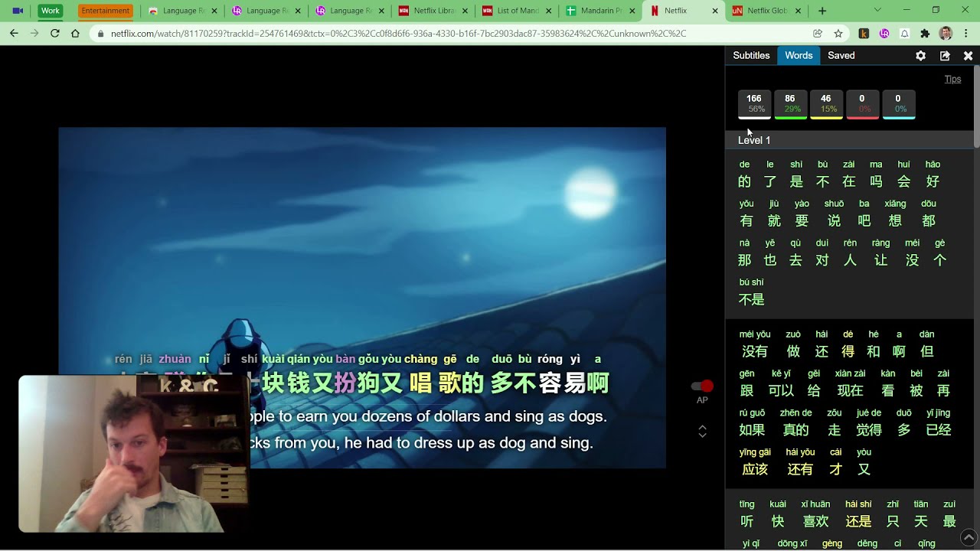Image resolution: width=980 pixels, height=551 pixels.
Task: Go to the browser home page
Action: click(x=75, y=34)
